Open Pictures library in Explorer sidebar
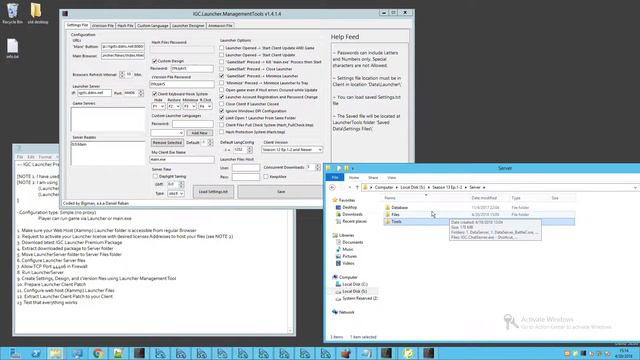 coord(349,256)
